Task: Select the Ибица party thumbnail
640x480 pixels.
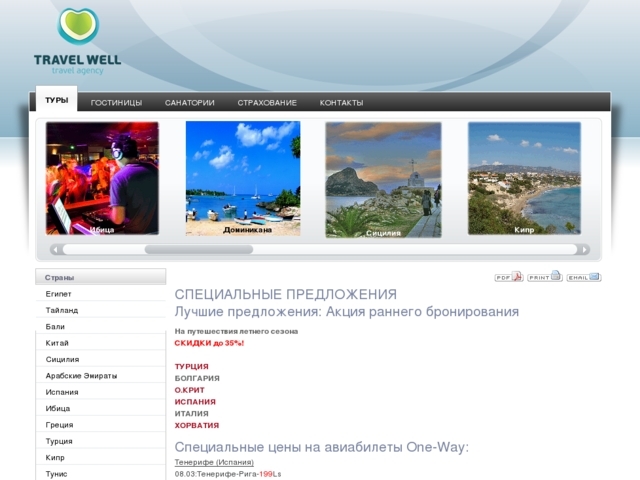Action: pyautogui.click(x=102, y=178)
